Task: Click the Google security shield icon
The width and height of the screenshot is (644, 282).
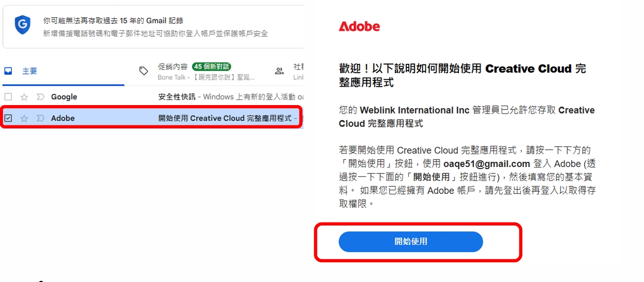Action: (23, 25)
